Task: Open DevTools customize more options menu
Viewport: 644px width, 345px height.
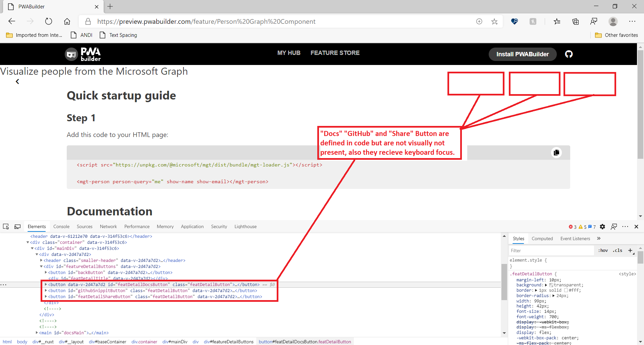Action: 625,227
